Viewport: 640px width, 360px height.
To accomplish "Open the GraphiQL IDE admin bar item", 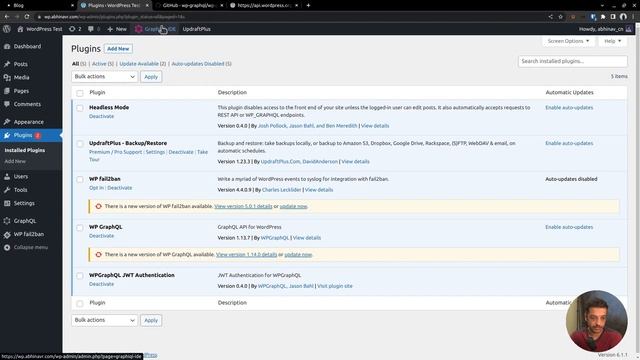I will click(156, 29).
